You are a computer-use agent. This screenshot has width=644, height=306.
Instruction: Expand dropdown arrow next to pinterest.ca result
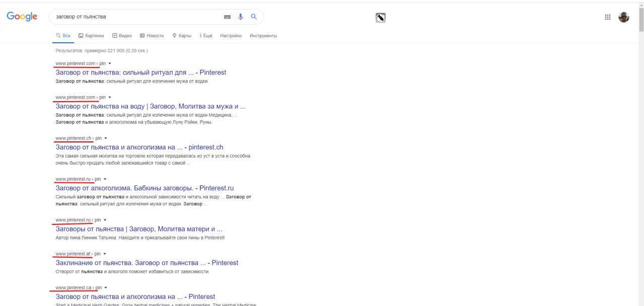point(106,288)
